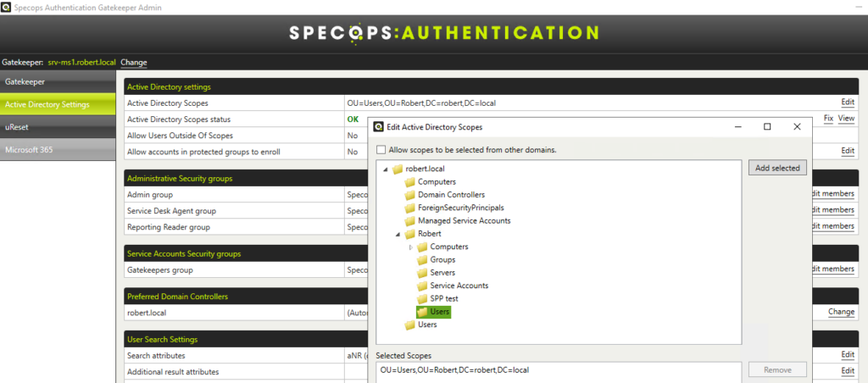
Task: Close the Edit Active Directory Scopes dialog
Action: (x=797, y=127)
